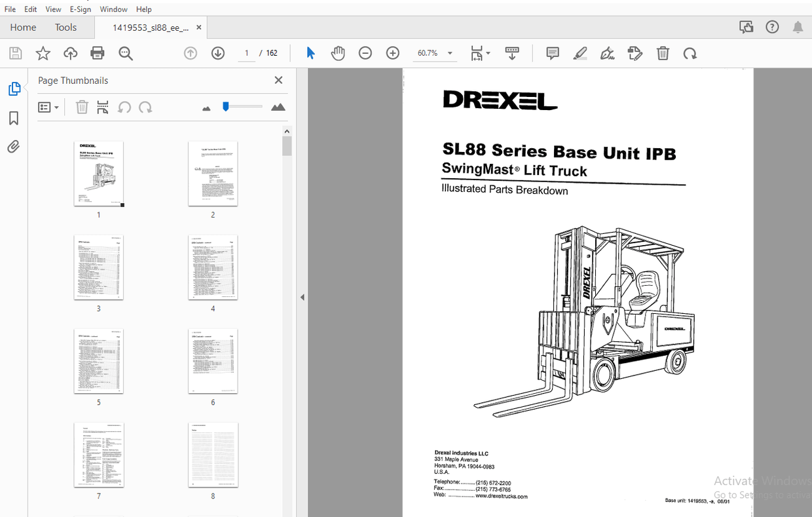Enable scrolling page display mode
Image resolution: width=812 pixels, height=517 pixels.
(x=511, y=53)
